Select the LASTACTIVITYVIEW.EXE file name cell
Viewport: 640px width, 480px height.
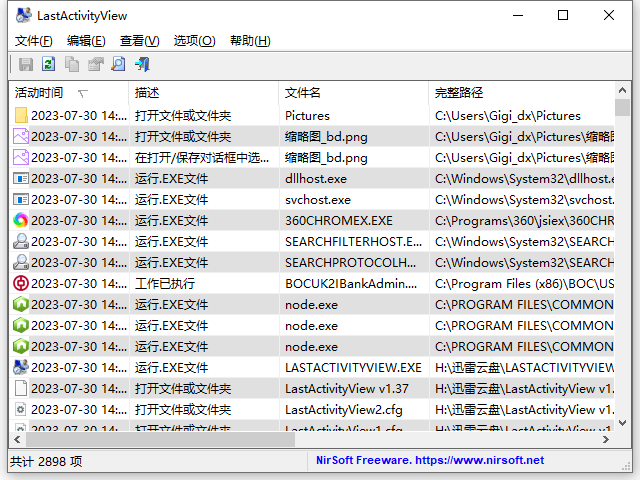point(354,367)
